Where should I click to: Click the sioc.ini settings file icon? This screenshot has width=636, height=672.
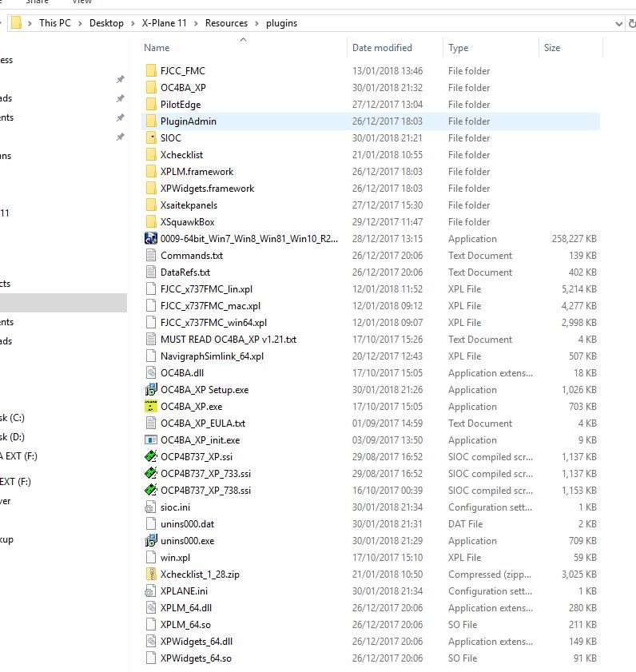151,507
